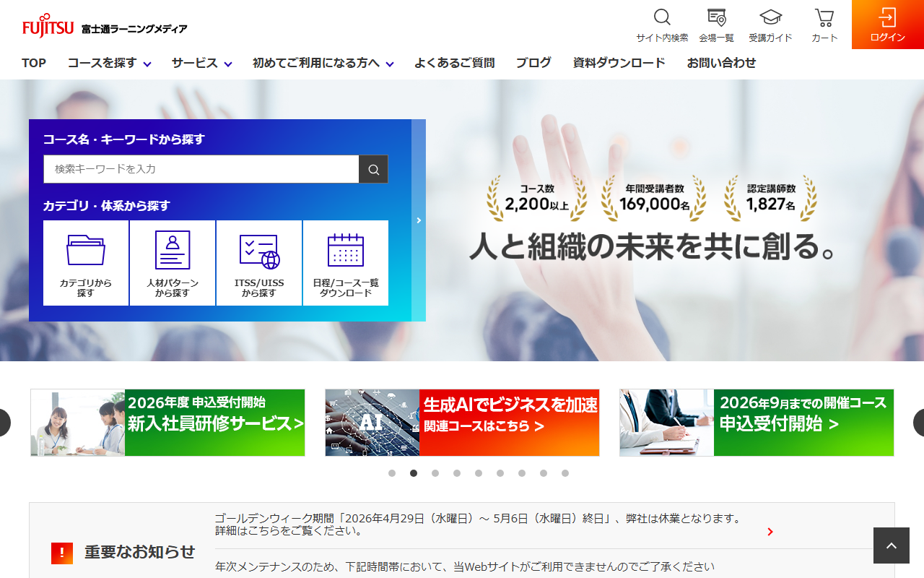This screenshot has height=578, width=924.
Task: Open the ブログ menu item
Action: (x=533, y=63)
